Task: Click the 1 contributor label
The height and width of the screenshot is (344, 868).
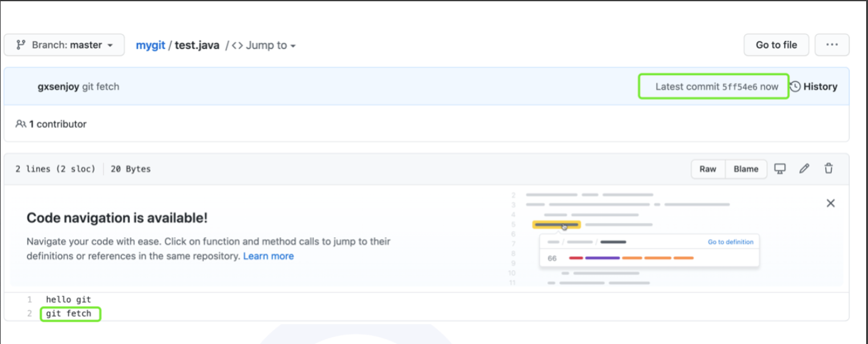Action: tap(57, 124)
